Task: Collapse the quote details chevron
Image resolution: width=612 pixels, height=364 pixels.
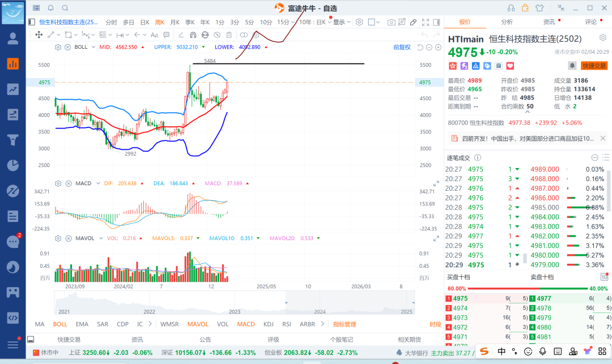Action: (x=528, y=112)
